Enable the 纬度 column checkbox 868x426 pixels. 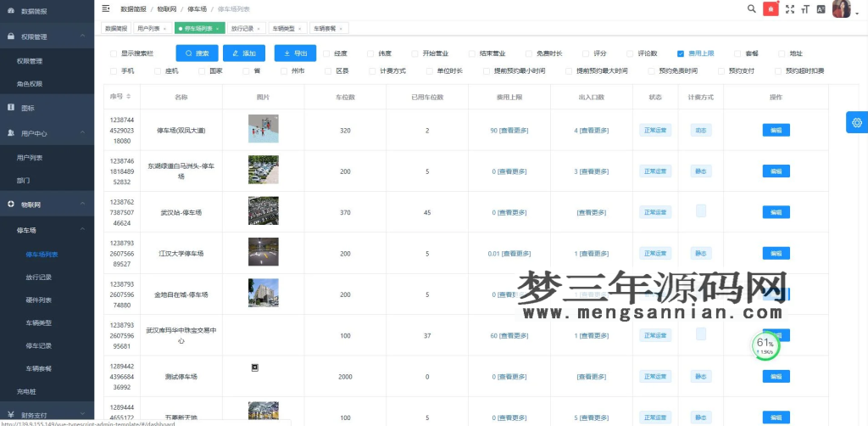[370, 53]
